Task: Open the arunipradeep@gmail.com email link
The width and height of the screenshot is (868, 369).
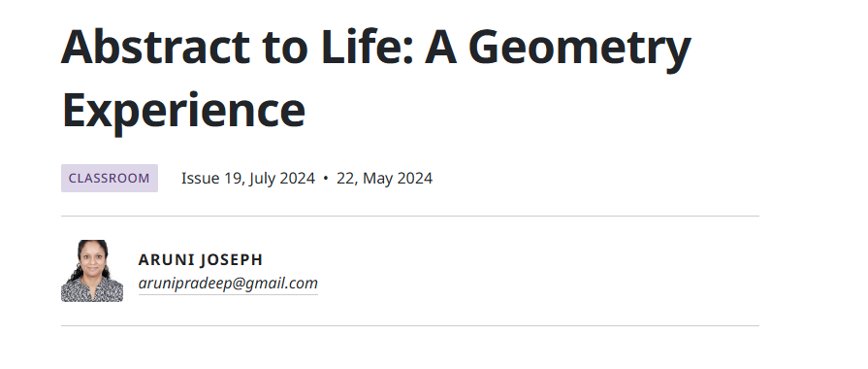Action: pos(228,284)
